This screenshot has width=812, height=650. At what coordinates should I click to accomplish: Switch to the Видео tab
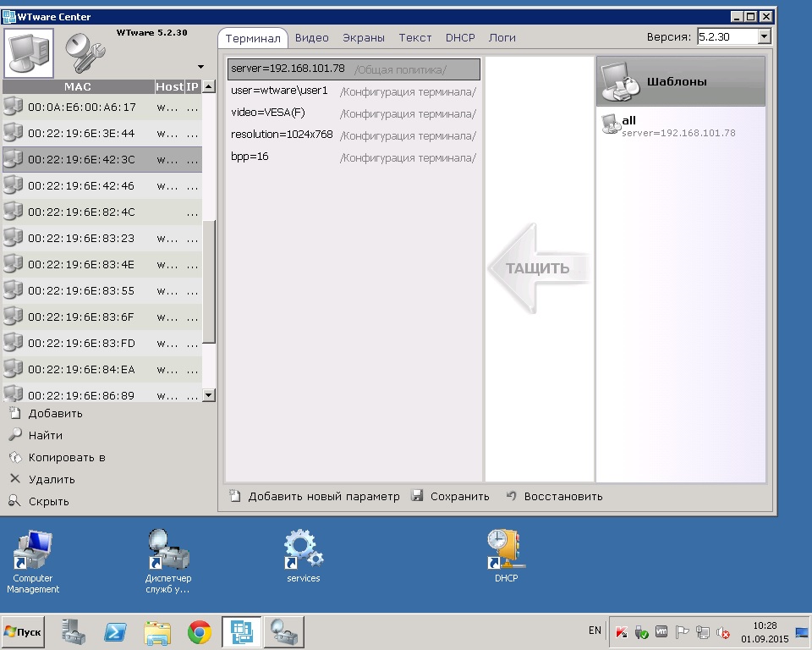[311, 37]
